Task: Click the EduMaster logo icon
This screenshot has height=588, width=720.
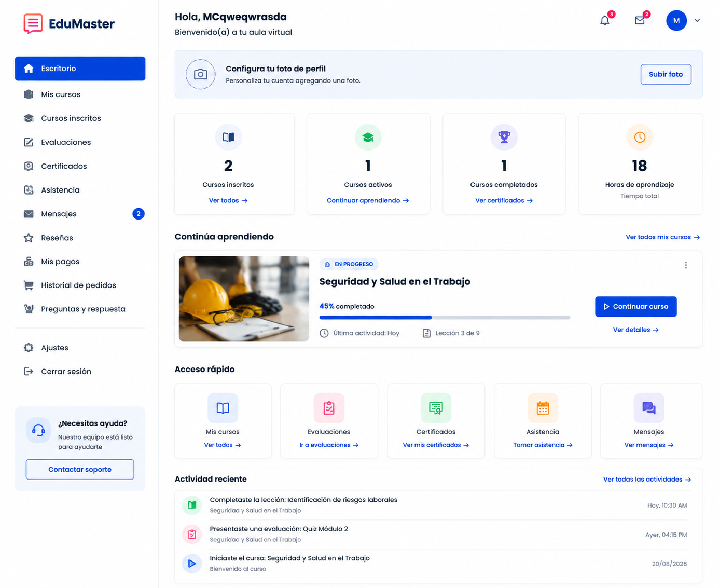Action: pos(33,23)
